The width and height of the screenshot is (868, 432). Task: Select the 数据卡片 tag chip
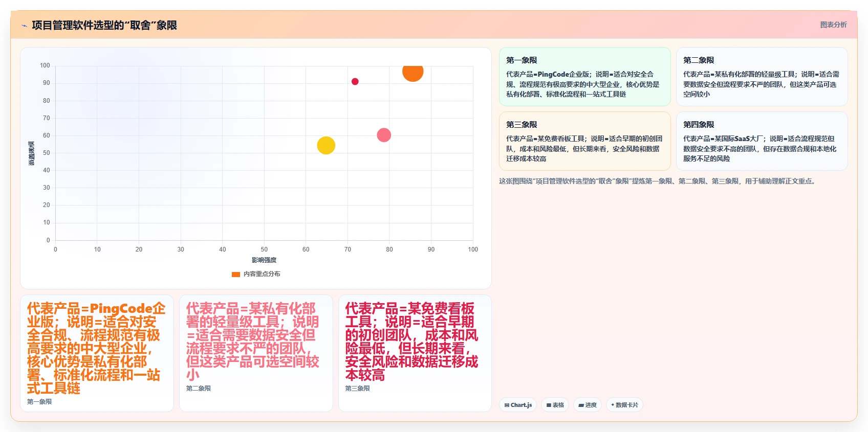click(x=624, y=405)
